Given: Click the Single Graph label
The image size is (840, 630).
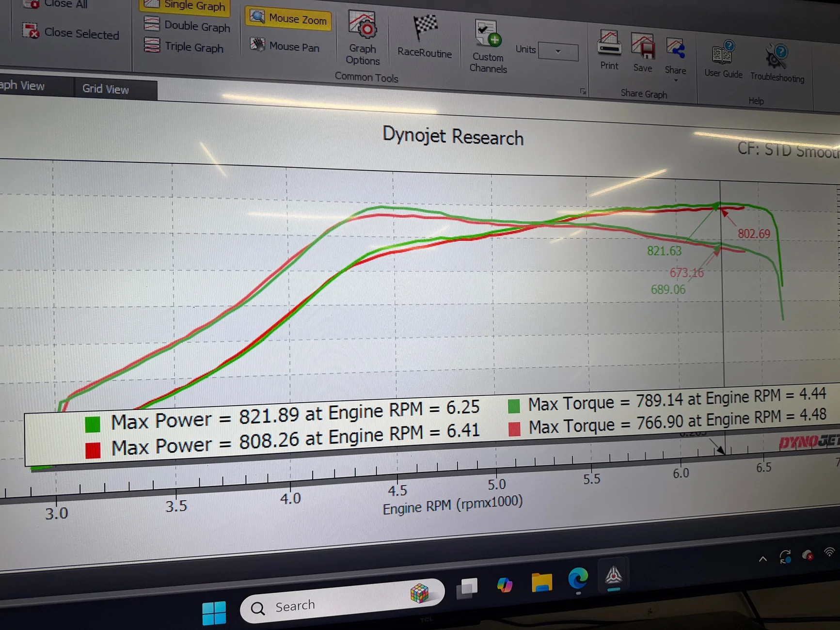Looking at the screenshot, I should (x=195, y=6).
